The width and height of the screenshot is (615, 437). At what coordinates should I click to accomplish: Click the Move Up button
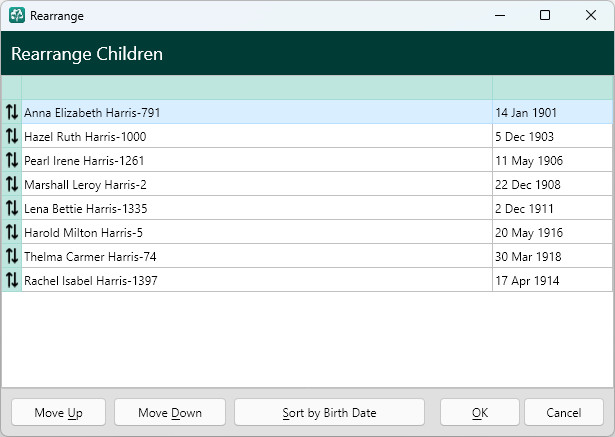(58, 412)
